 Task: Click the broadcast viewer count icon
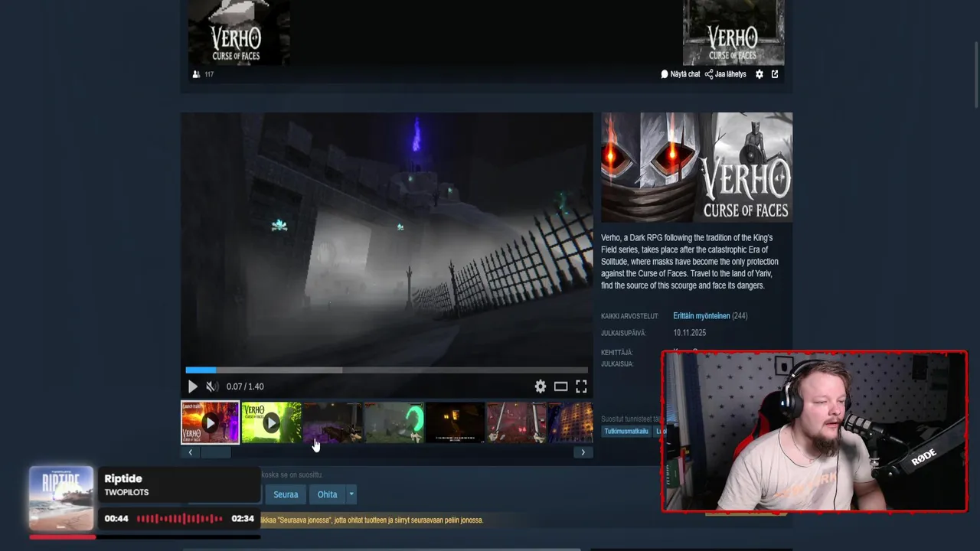pyautogui.click(x=197, y=74)
